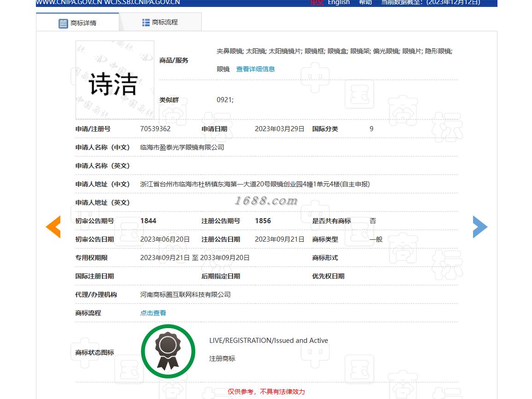532x399 pixels.
Task: Click the 类似群 label
Action: [169, 100]
